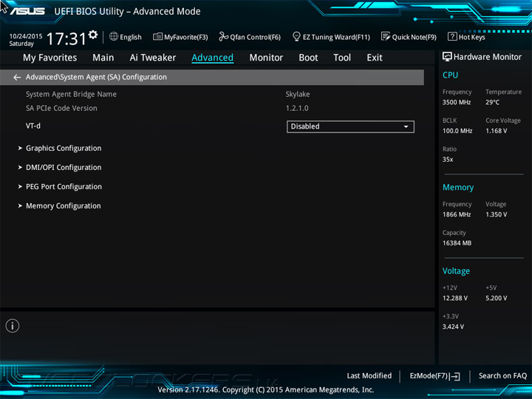Image resolution: width=532 pixels, height=399 pixels.
Task: Launch EZ Tuning Wizard bulb icon
Action: pos(296,36)
